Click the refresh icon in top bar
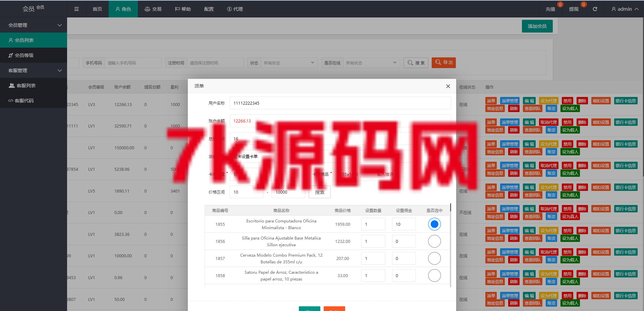Screen dimensions: 644x311 [595, 9]
